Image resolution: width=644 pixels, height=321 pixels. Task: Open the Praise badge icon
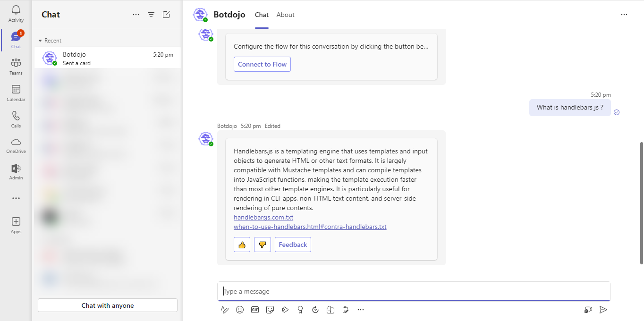300,310
